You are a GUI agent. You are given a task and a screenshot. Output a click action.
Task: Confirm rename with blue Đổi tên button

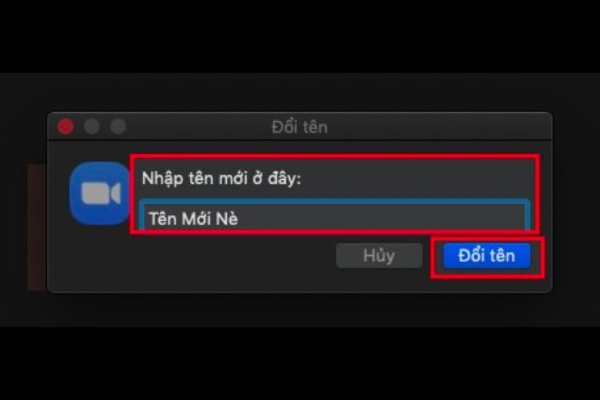coord(487,256)
